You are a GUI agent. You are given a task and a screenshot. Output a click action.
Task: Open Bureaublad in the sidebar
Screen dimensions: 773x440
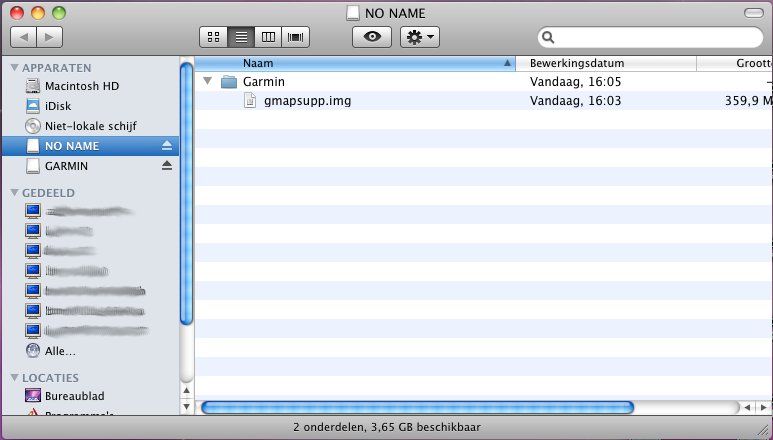(x=74, y=396)
